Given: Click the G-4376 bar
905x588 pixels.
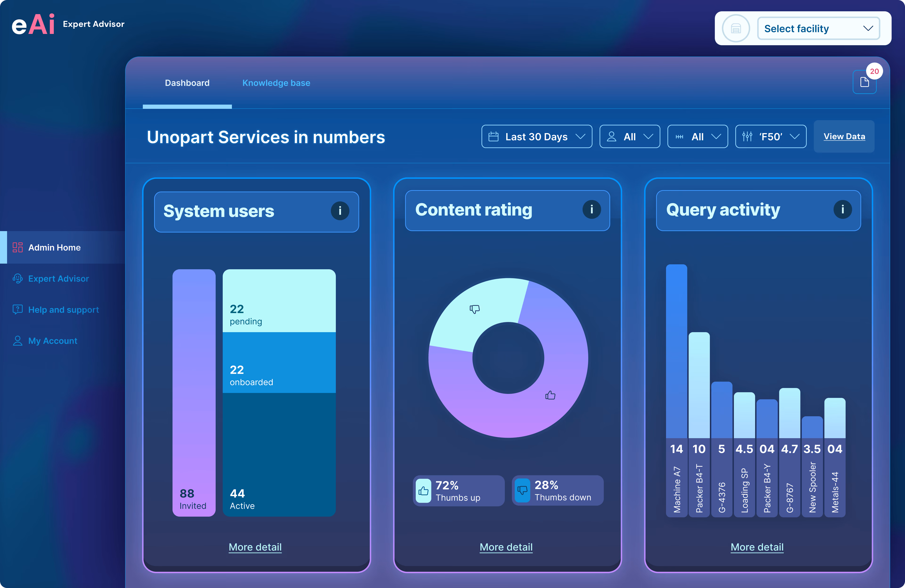Looking at the screenshot, I should pyautogui.click(x=722, y=410).
